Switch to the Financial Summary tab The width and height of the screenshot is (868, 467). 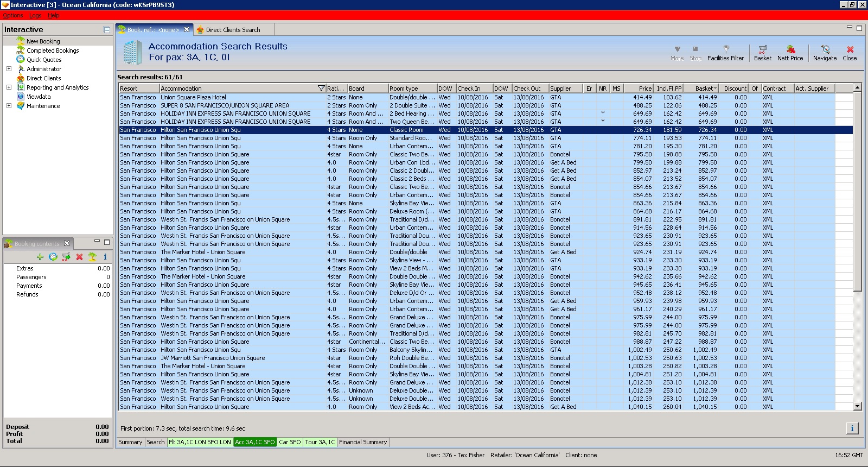click(363, 442)
